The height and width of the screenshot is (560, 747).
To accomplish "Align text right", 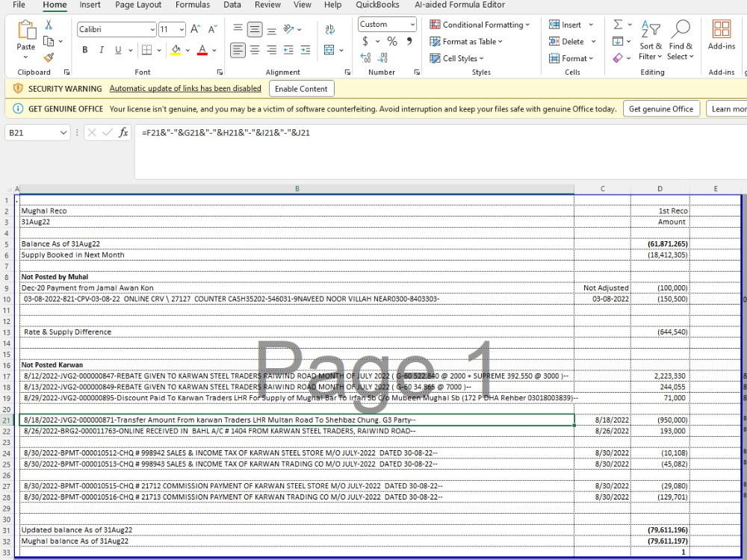I will (272, 50).
